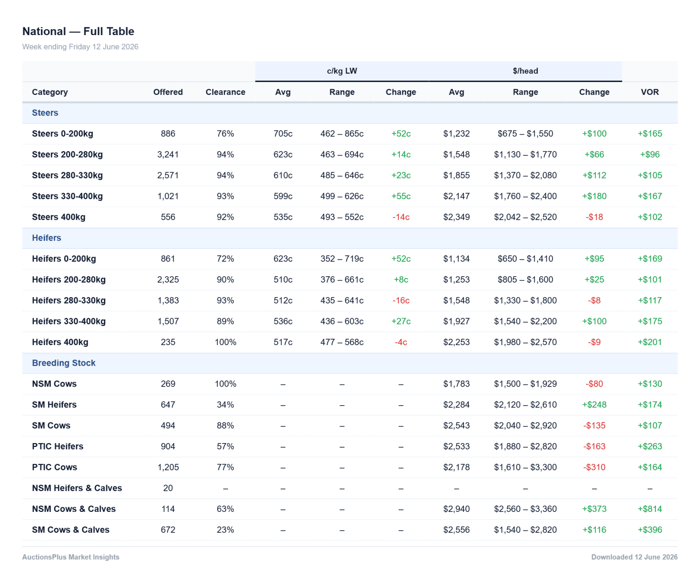
Task: Click the -$310 change value for PTIC Cows
Action: pyautogui.click(x=594, y=467)
